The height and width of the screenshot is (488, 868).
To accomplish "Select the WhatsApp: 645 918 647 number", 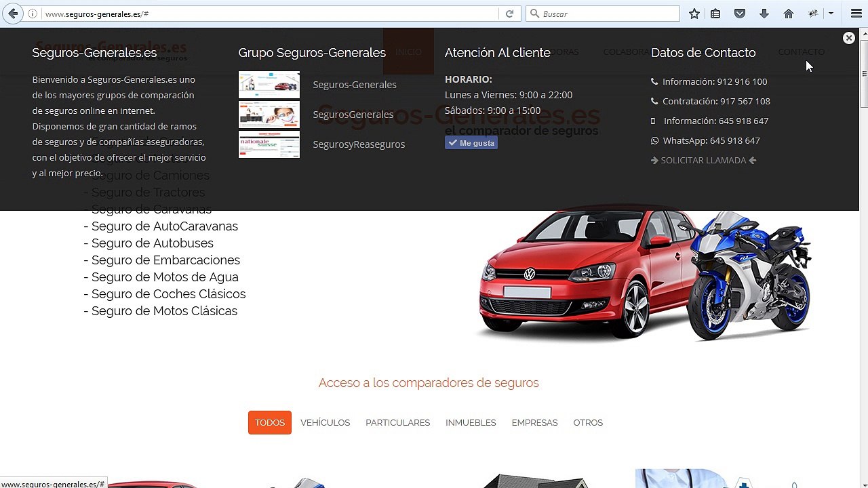I will [711, 140].
